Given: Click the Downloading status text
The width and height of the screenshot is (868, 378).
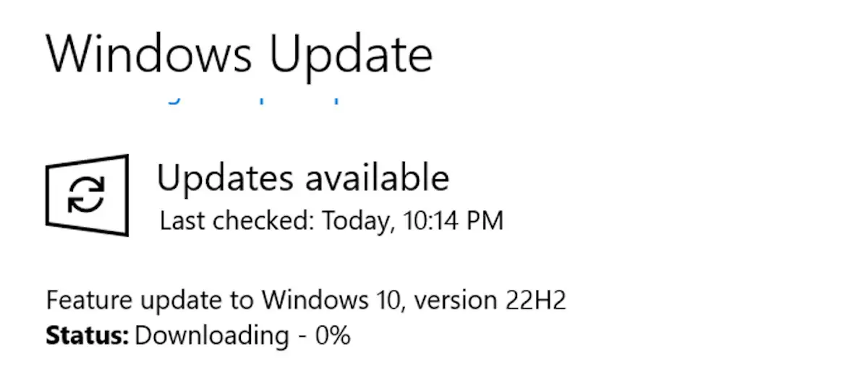Looking at the screenshot, I should (211, 335).
